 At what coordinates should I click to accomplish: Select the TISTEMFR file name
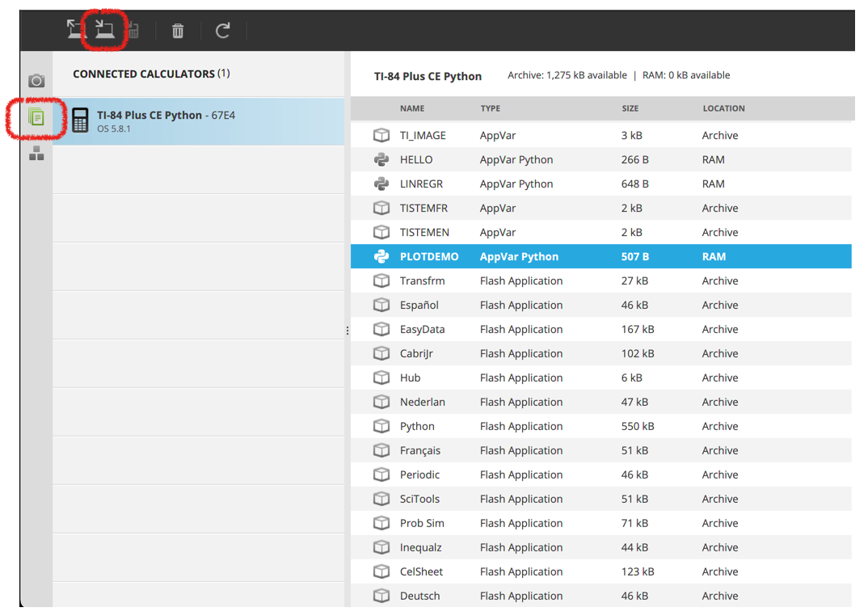pyautogui.click(x=424, y=209)
